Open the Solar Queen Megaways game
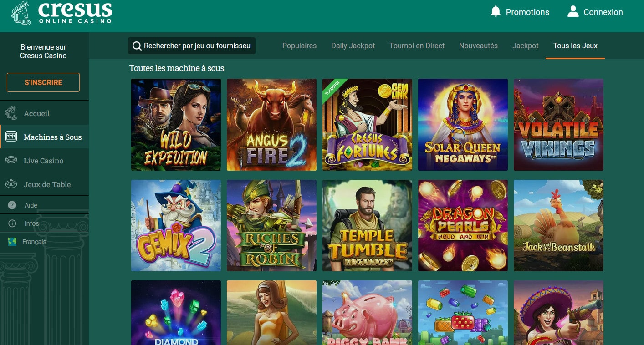 [x=463, y=125]
